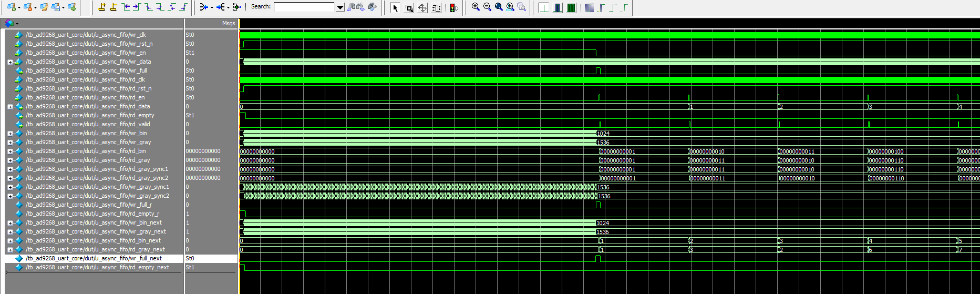The image size is (980, 294).
Task: Expand the wr_bin_next signal bus
Action: pyautogui.click(x=10, y=223)
